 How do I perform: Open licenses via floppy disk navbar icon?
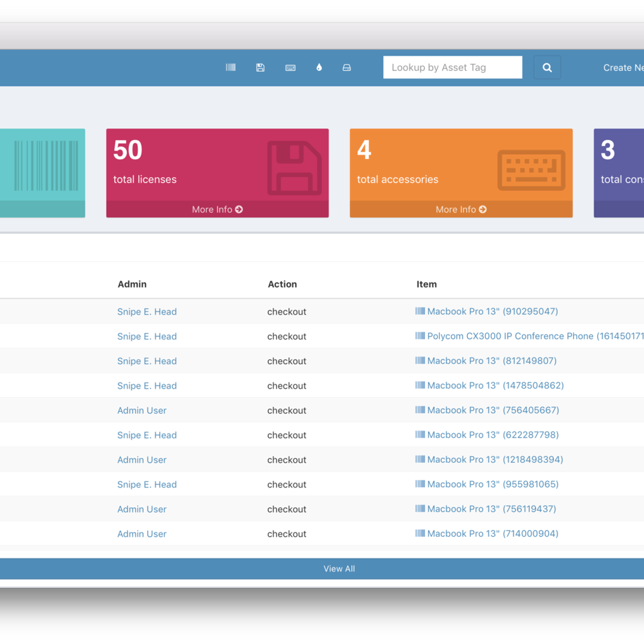pos(260,68)
